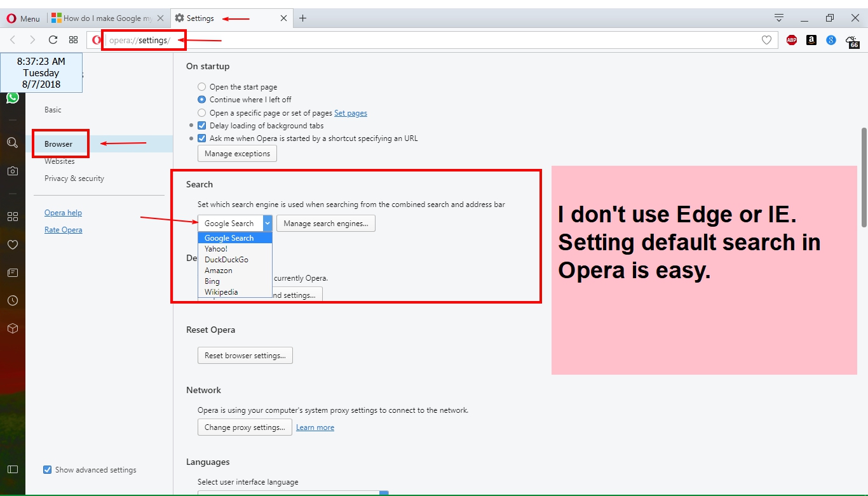Click the 'Reset Opera' heading text

(x=210, y=330)
